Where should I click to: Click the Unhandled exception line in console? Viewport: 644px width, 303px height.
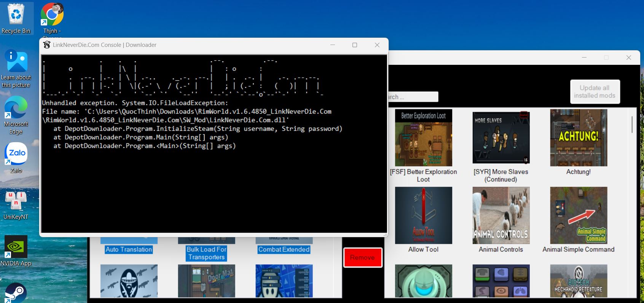pos(135,103)
